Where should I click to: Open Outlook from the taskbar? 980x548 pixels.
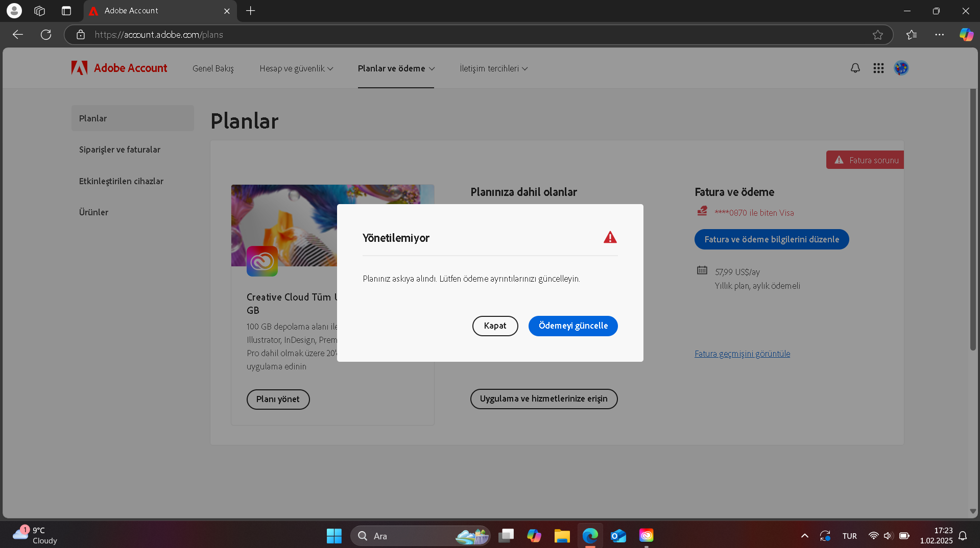(x=618, y=536)
